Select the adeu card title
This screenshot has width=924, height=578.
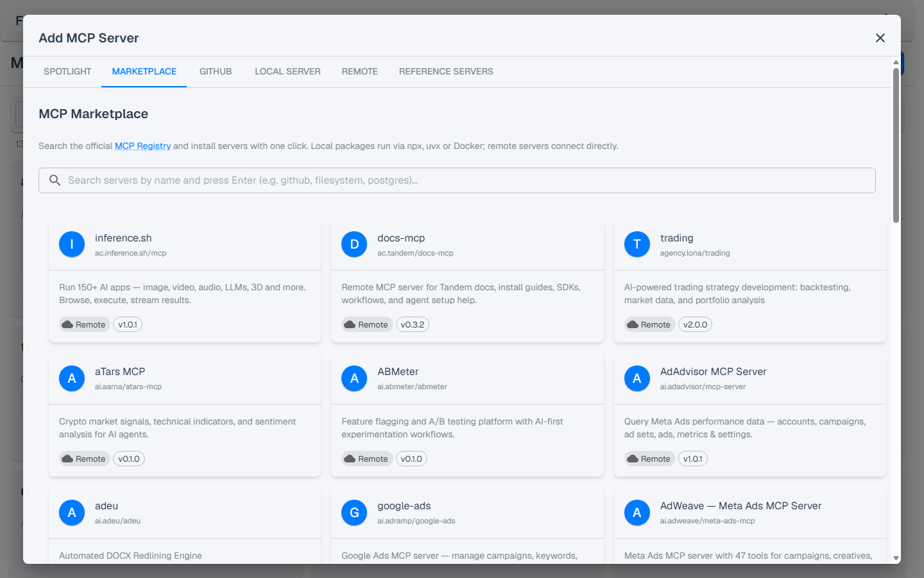(107, 505)
